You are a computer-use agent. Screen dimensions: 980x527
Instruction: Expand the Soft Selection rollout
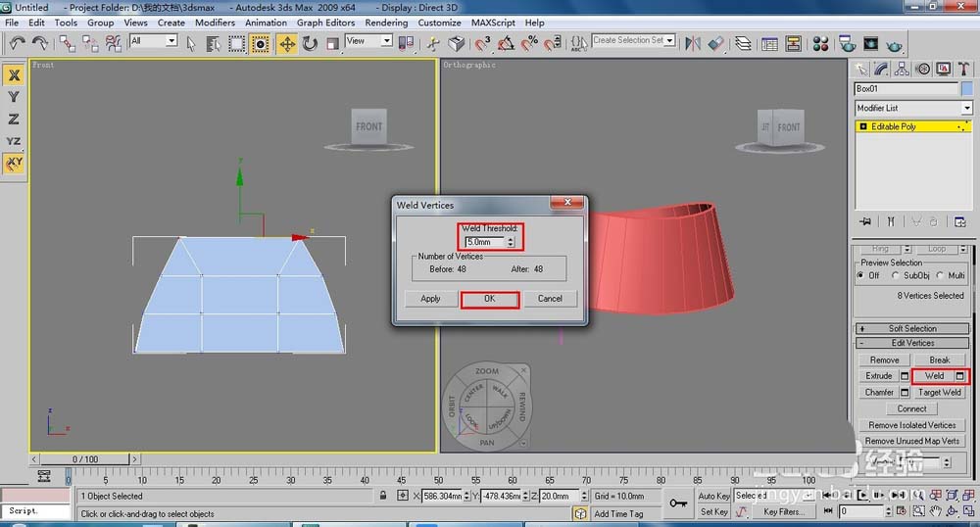tap(912, 328)
